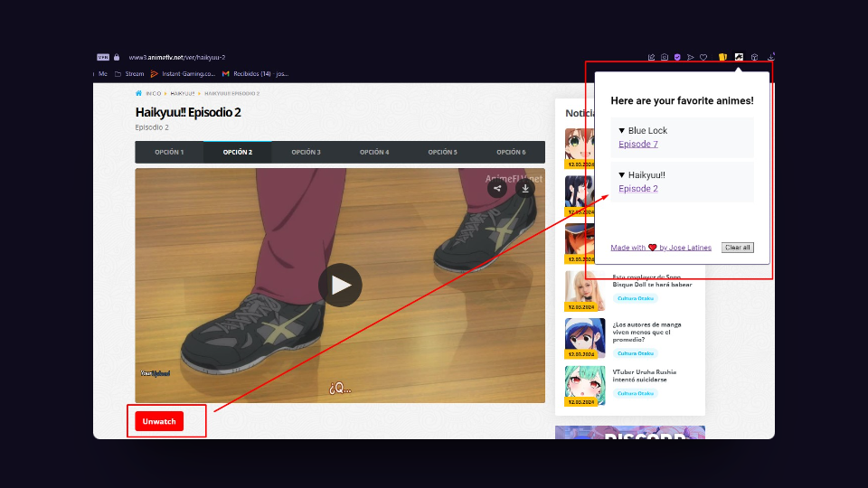Open the Made with love by Jose Latines link

tap(660, 248)
